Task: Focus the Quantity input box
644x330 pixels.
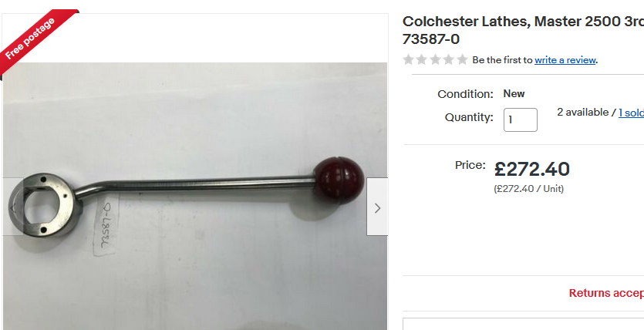Action: (521, 120)
